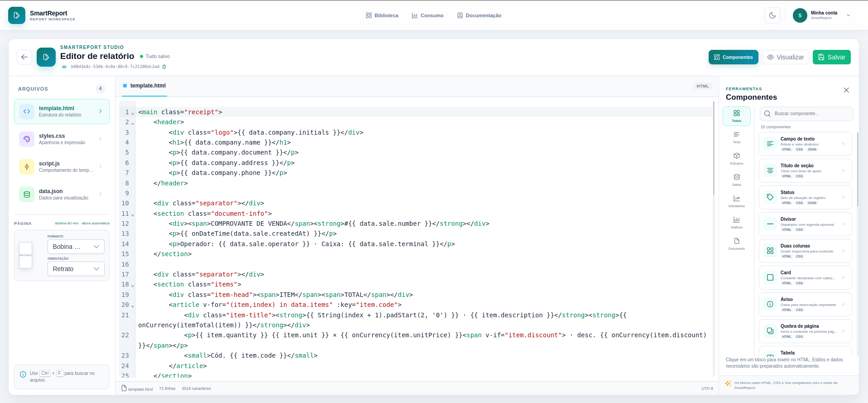Expand chevron on data.json row
868x403 pixels.
pyautogui.click(x=101, y=194)
